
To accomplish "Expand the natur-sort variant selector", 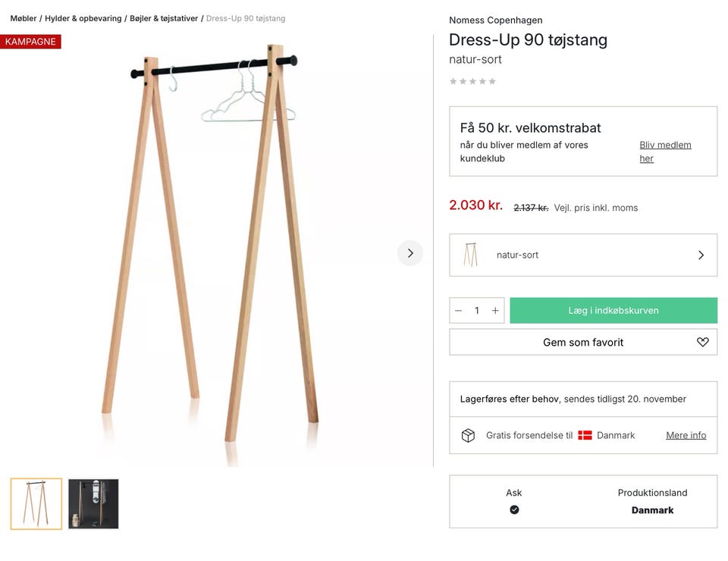I will pos(582,255).
